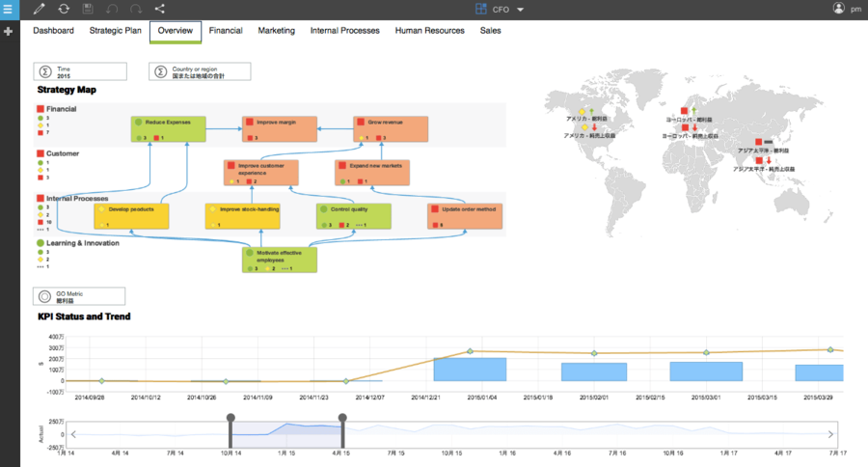Click the right scroll arrow on the timeline overview
Screen dimensions: 868x467
tap(833, 434)
